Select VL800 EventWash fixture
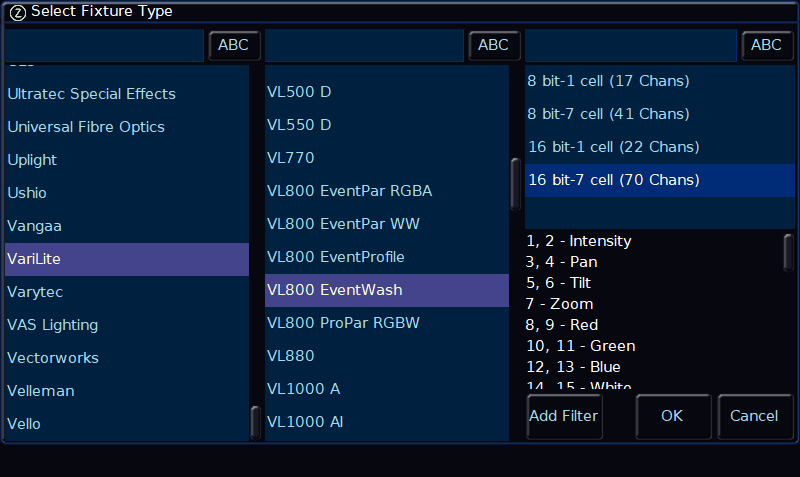The image size is (800, 477). [x=387, y=290]
